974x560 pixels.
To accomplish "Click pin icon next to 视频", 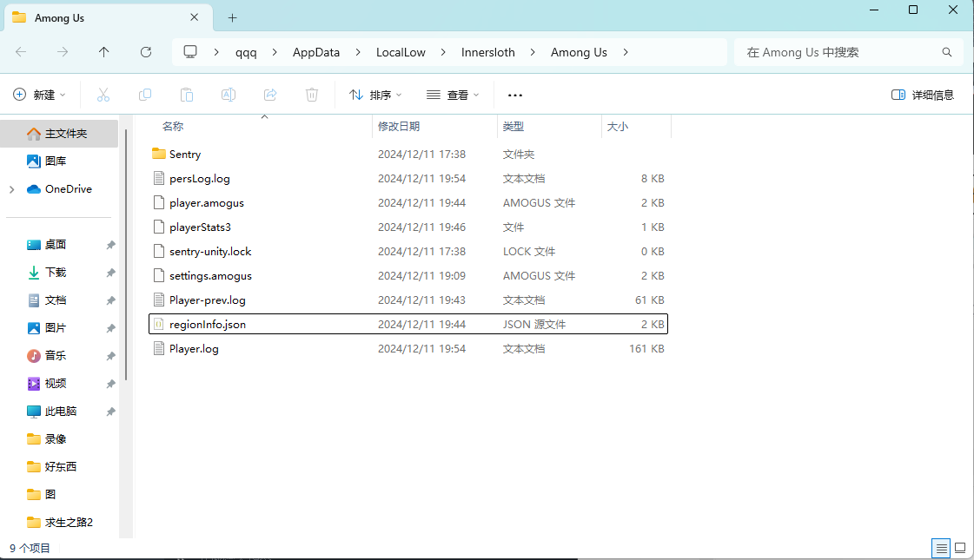I will 110,384.
